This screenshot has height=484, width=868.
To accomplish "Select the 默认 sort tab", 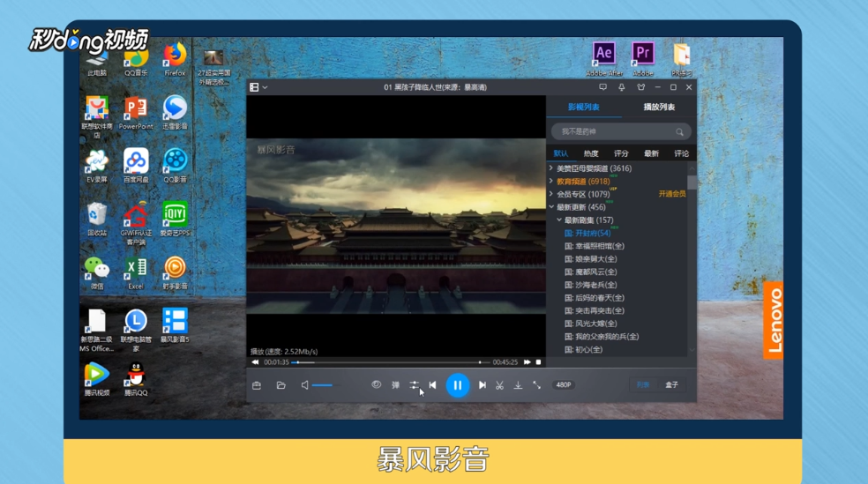I will click(x=561, y=153).
